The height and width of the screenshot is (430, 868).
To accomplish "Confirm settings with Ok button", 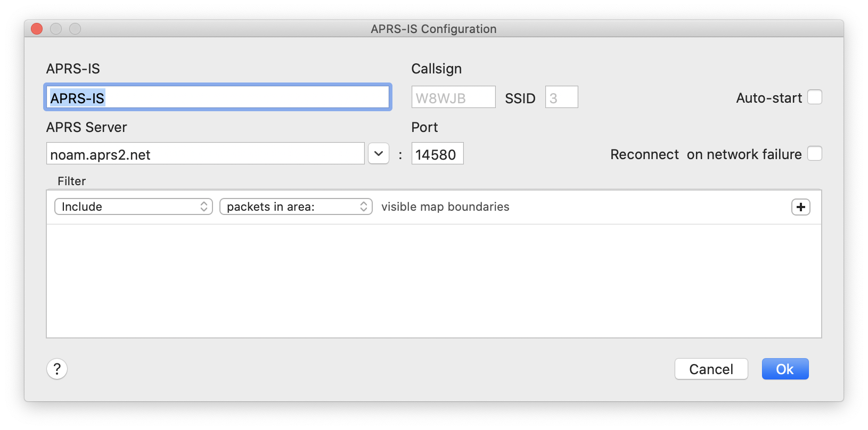I will 785,369.
